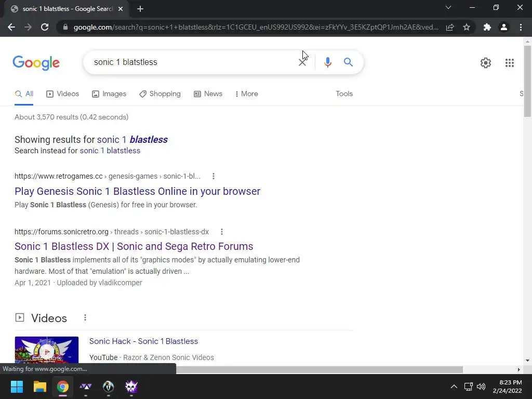
Task: Play the Sonic Hack video thumbnail
Action: pyautogui.click(x=46, y=351)
